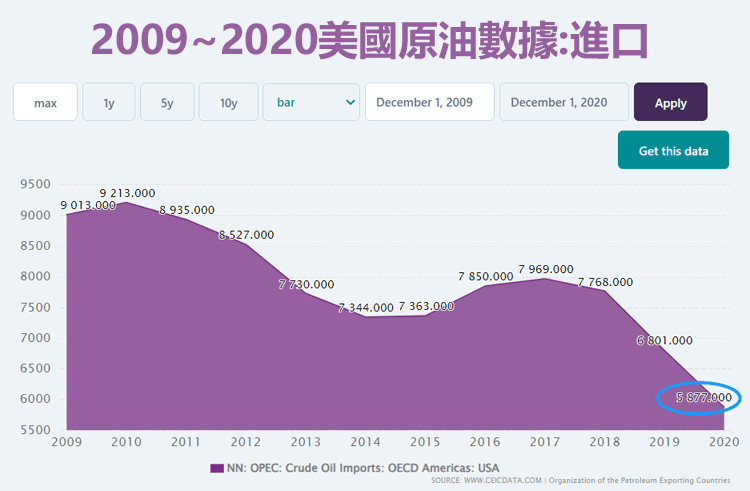Viewport: 750px width, 491px height.
Task: Pick the 10y range option
Action: (x=228, y=102)
